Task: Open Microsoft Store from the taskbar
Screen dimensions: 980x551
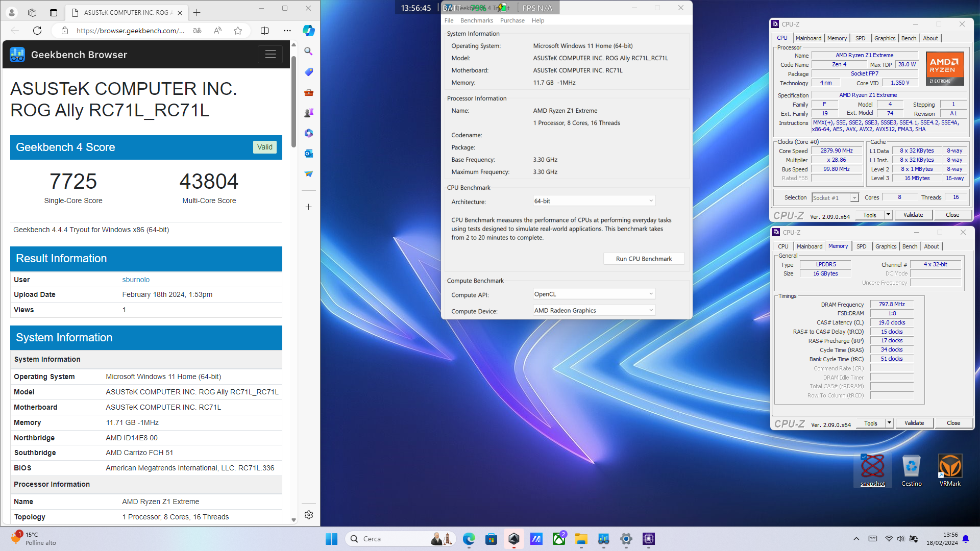Action: coord(491,539)
